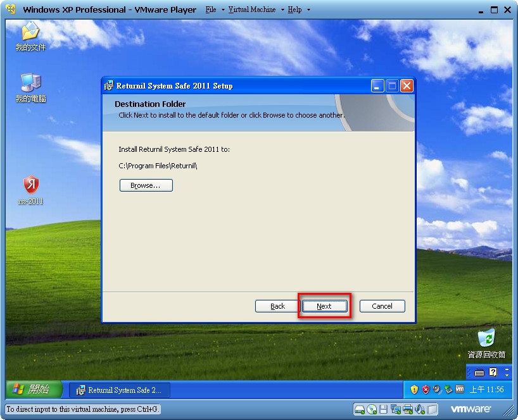
Task: Open the My Documents desktop icon
Action: point(30,36)
